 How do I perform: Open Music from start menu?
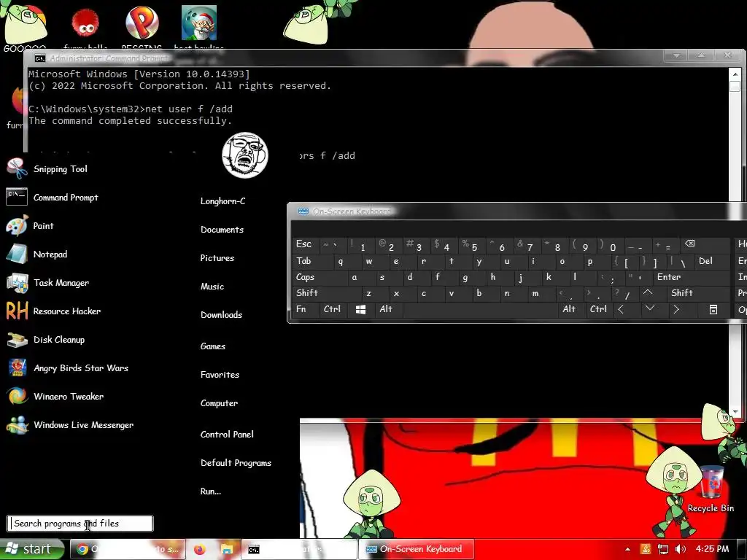212,287
